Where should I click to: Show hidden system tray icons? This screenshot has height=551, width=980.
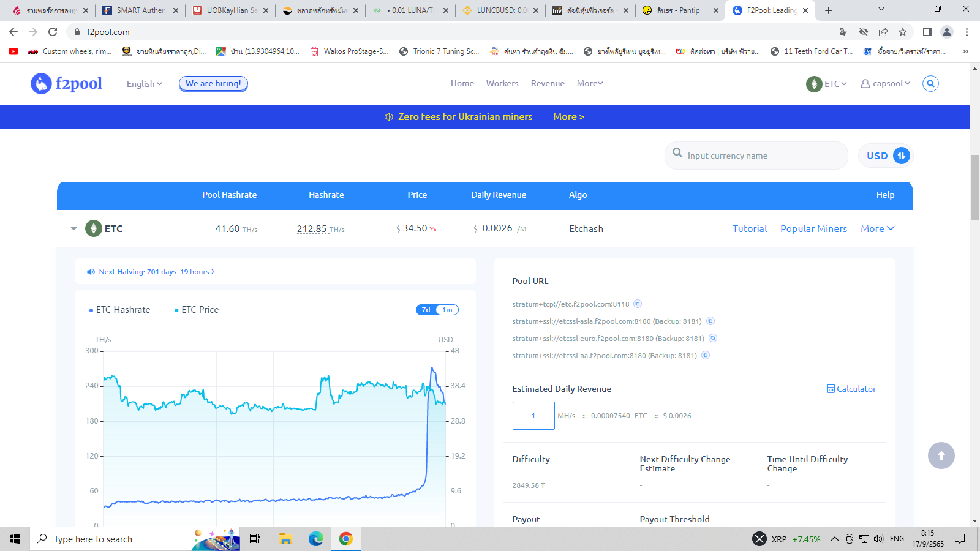tap(834, 539)
